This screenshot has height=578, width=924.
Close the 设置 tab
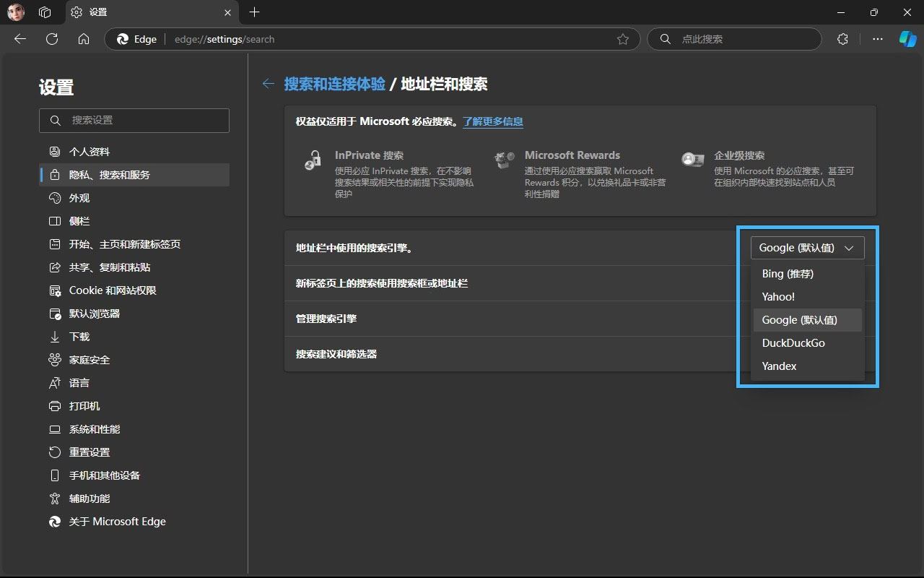click(228, 12)
